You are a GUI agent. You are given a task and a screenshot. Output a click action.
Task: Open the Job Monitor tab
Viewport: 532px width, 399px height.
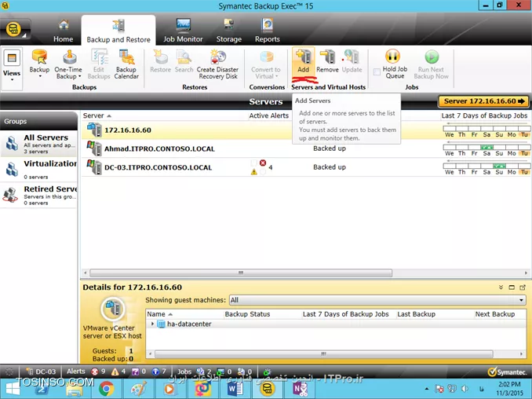coord(183,31)
